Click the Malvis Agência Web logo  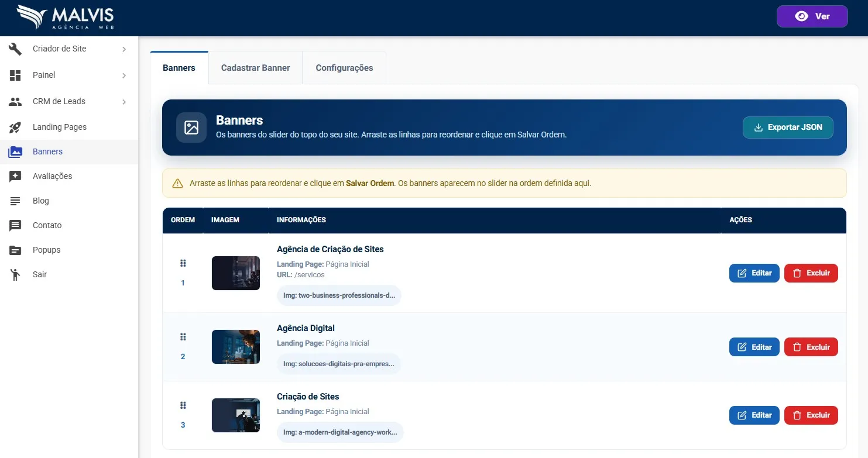tap(66, 18)
